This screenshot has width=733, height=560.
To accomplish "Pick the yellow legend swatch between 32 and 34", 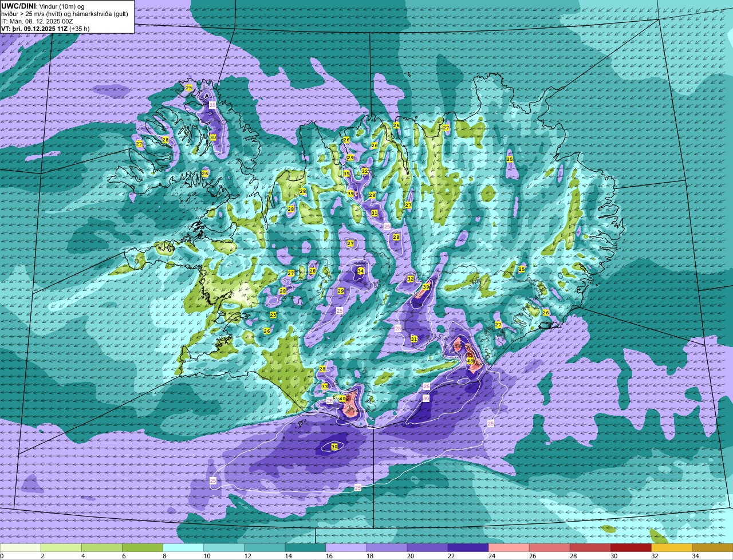I will coord(671,548).
